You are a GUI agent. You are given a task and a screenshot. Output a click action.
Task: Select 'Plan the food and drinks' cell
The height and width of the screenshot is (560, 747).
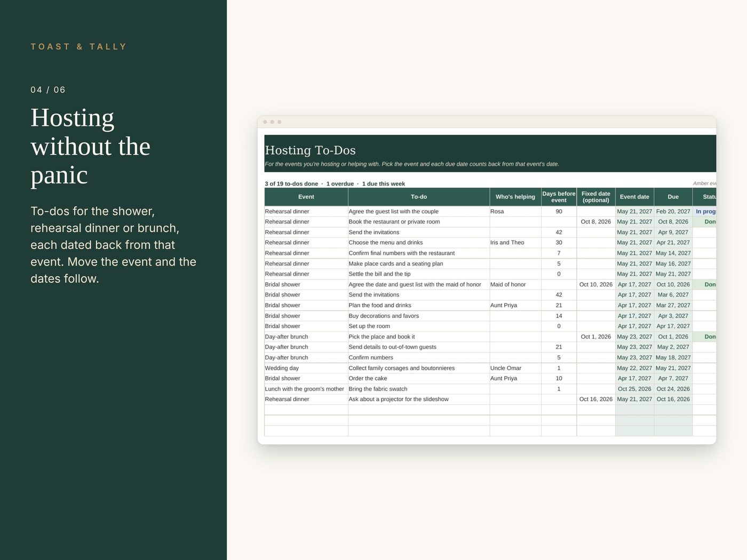click(419, 306)
